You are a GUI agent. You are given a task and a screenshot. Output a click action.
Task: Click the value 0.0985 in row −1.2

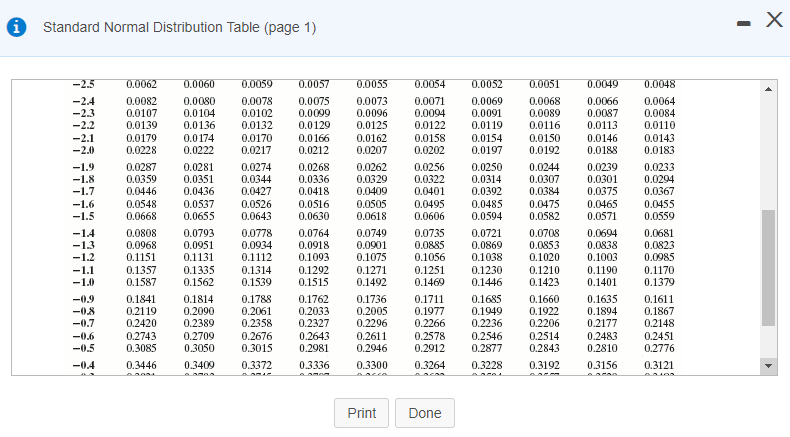tap(660, 258)
